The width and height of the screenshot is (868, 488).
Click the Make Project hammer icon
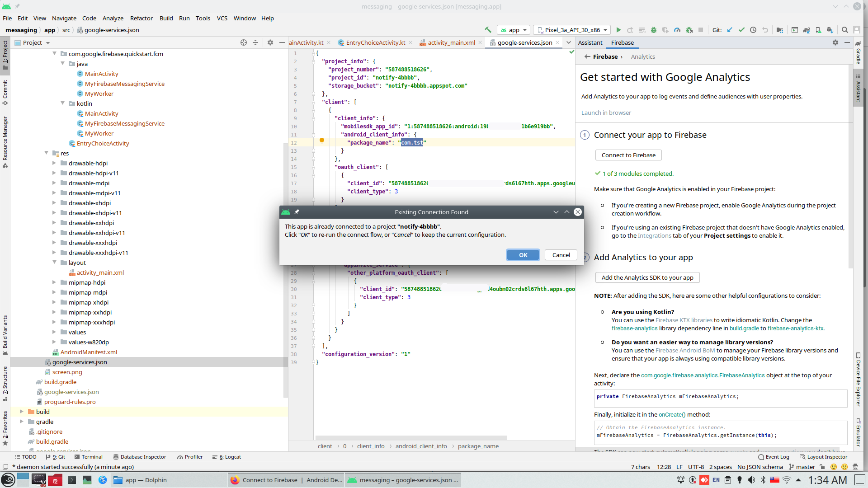488,30
